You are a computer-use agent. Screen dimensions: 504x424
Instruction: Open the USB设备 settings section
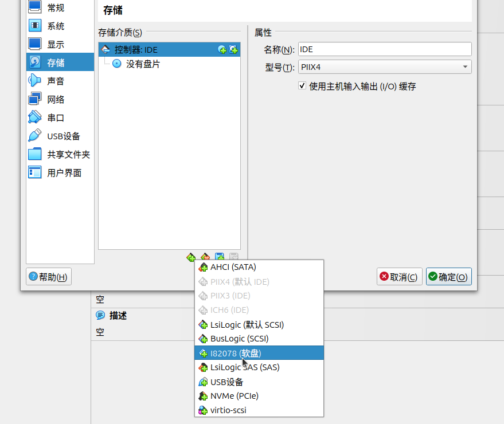[x=63, y=136]
